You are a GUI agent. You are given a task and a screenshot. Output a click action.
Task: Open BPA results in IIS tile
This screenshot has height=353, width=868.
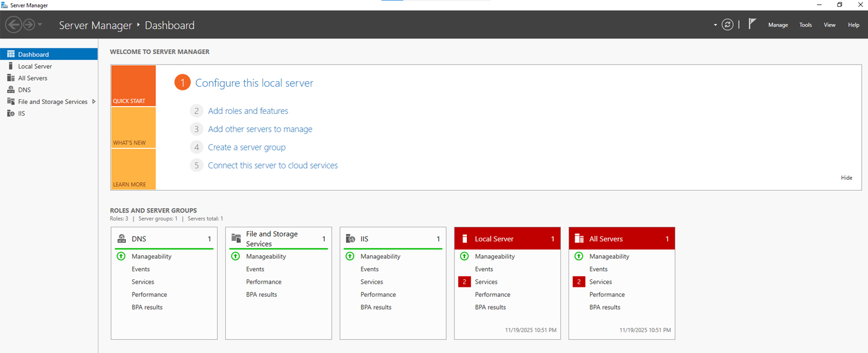[x=376, y=307]
